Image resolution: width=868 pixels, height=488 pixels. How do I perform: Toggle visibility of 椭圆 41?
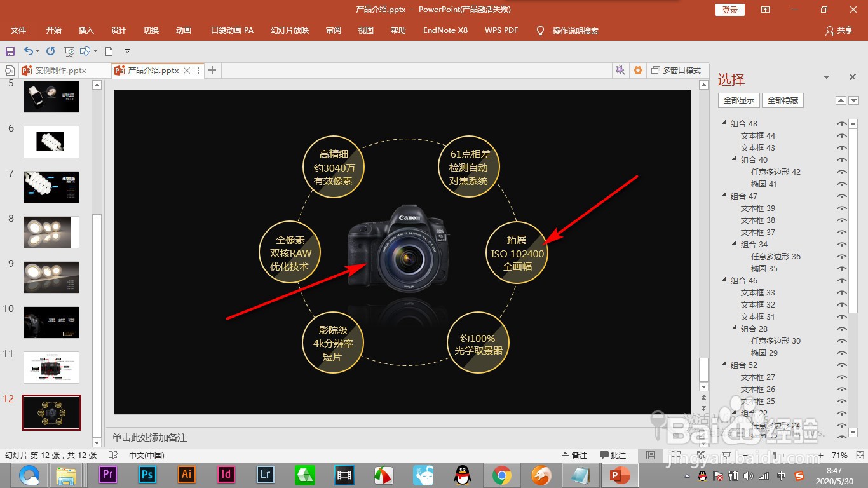pos(842,184)
